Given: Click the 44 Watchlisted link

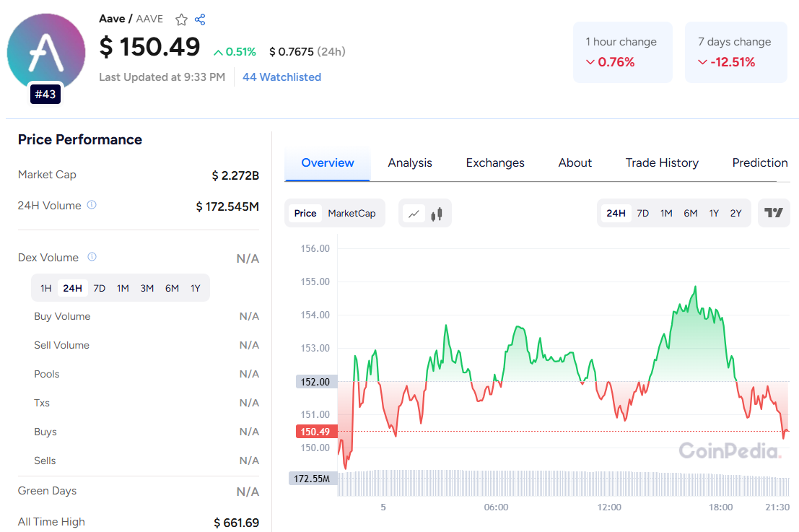Looking at the screenshot, I should (281, 77).
